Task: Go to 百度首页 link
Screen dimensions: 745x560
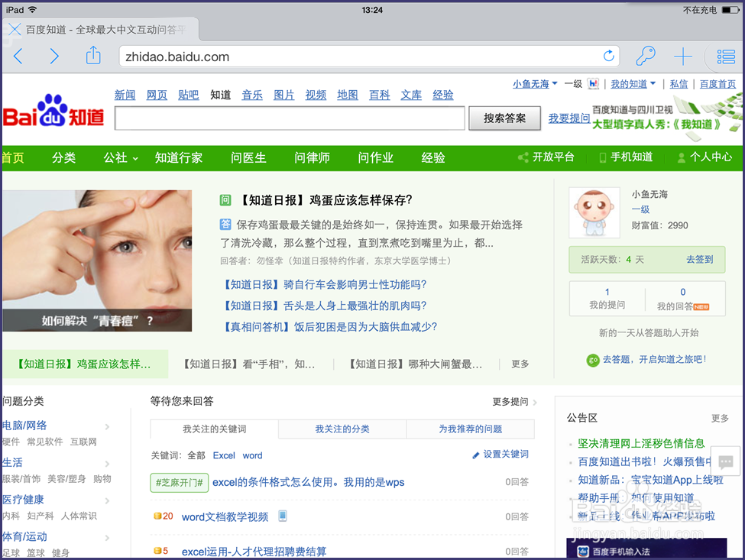Action: tap(717, 84)
